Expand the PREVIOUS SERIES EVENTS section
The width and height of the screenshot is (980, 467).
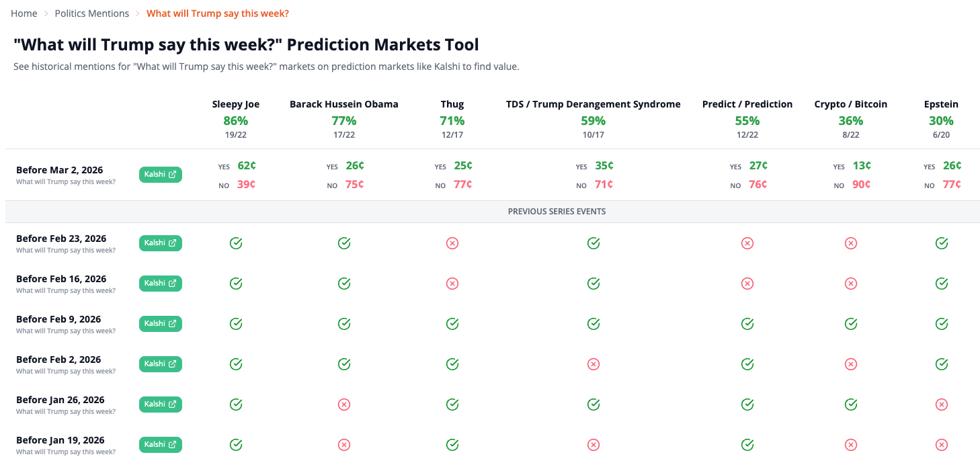pos(557,211)
